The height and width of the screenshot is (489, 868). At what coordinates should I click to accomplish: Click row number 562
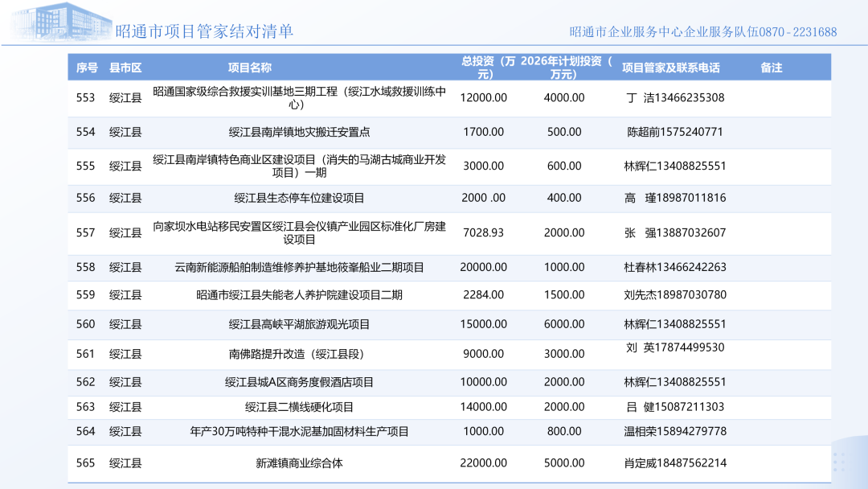pyautogui.click(x=86, y=382)
